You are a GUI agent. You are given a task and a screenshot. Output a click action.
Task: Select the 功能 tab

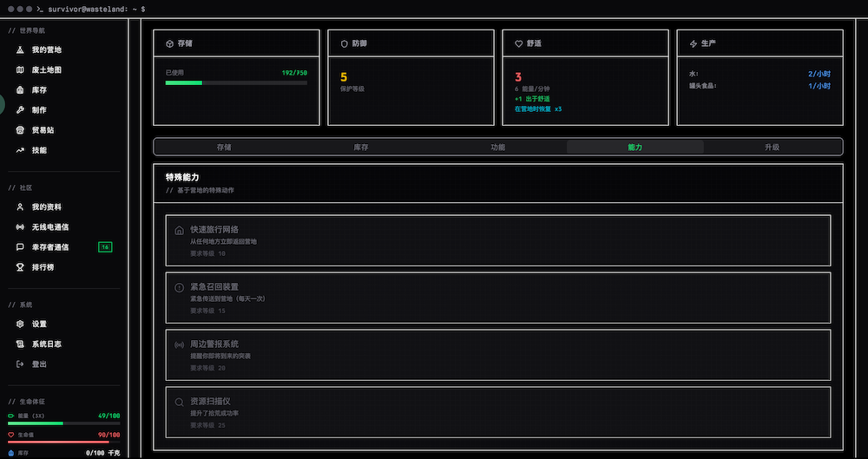tap(497, 148)
